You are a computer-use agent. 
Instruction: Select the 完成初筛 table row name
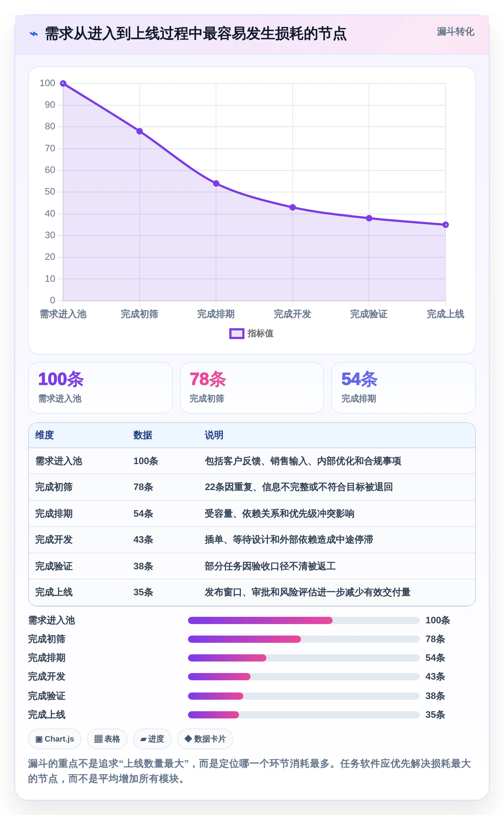(54, 487)
